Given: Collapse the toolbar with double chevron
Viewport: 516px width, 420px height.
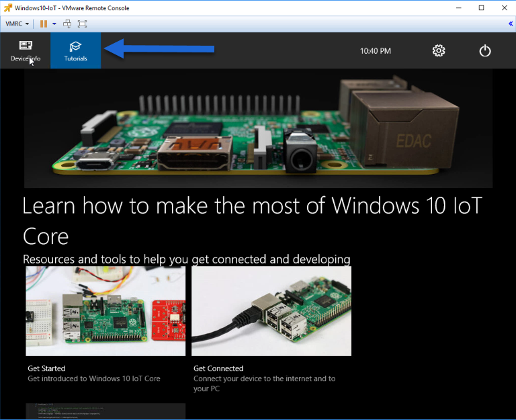Looking at the screenshot, I should point(511,24).
